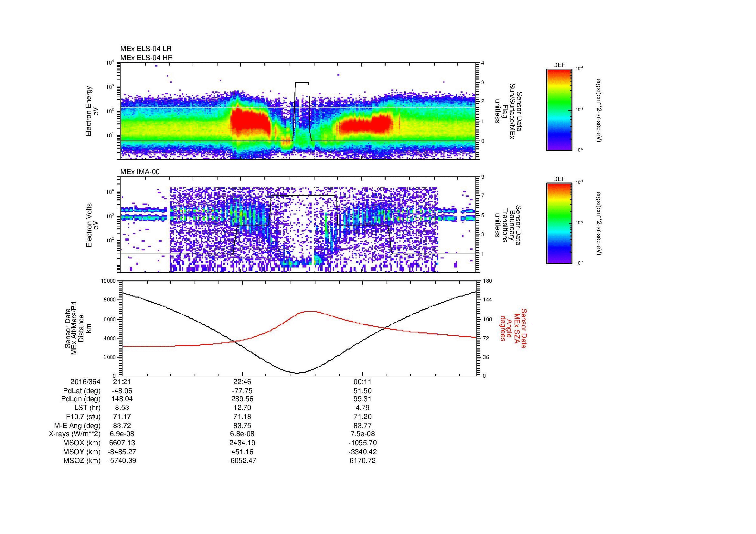This screenshot has width=756, height=534.
Task: Click the LST (hr) row label
Action: 87,408
